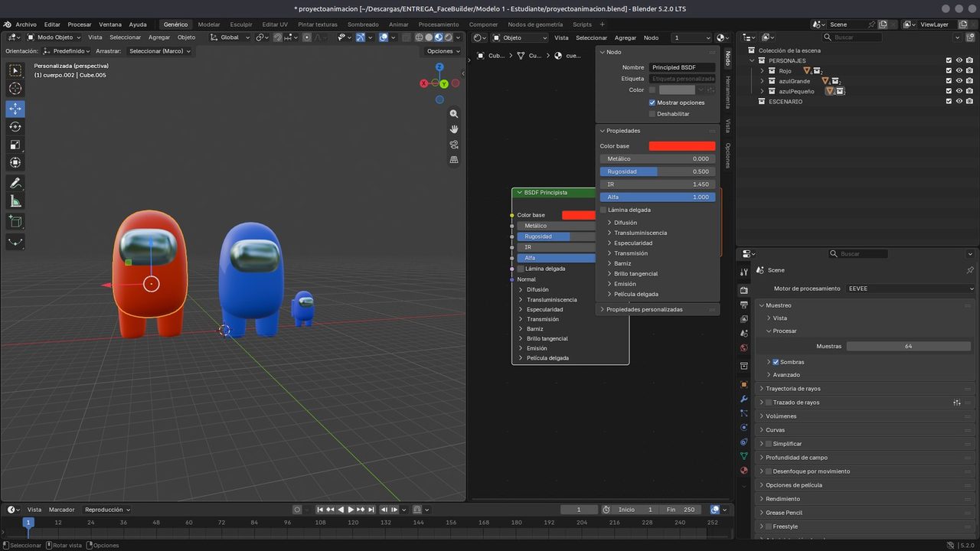This screenshot has width=980, height=551.
Task: Open the Render properties tab icon
Action: pos(743,290)
